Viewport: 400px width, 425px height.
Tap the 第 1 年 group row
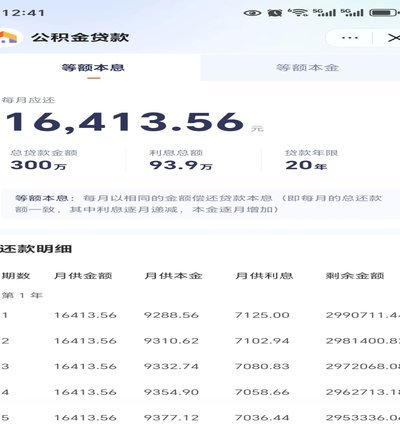click(x=22, y=295)
